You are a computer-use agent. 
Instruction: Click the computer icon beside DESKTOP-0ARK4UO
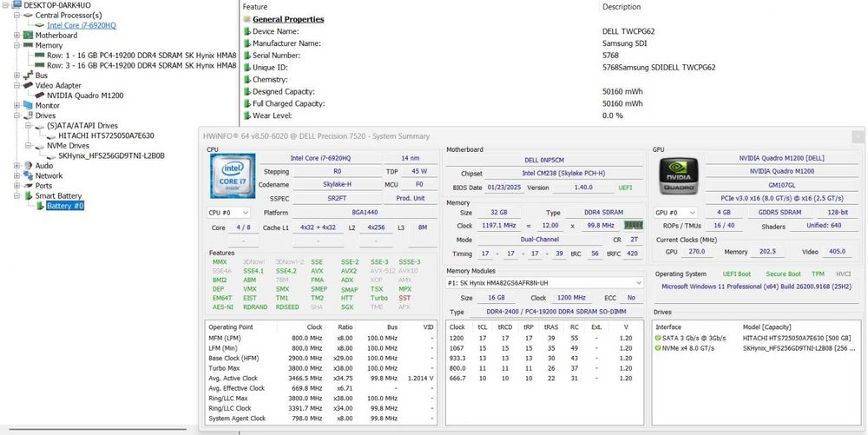pos(17,5)
